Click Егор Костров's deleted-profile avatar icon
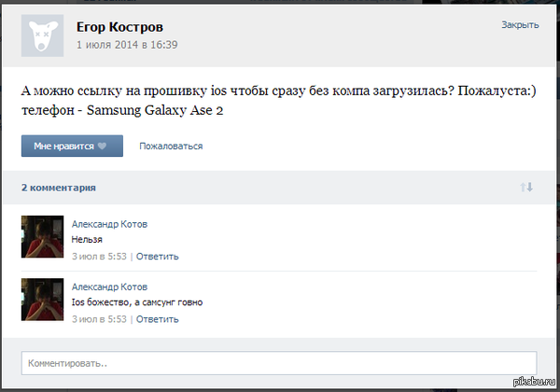 [42, 35]
